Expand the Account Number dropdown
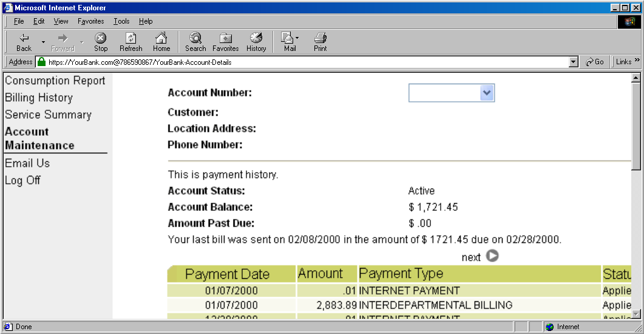 487,93
